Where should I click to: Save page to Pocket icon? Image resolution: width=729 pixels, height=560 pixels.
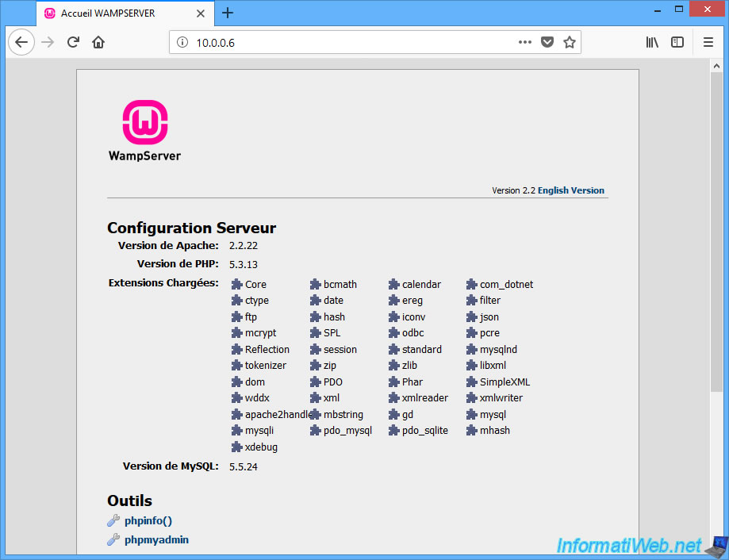pyautogui.click(x=547, y=42)
